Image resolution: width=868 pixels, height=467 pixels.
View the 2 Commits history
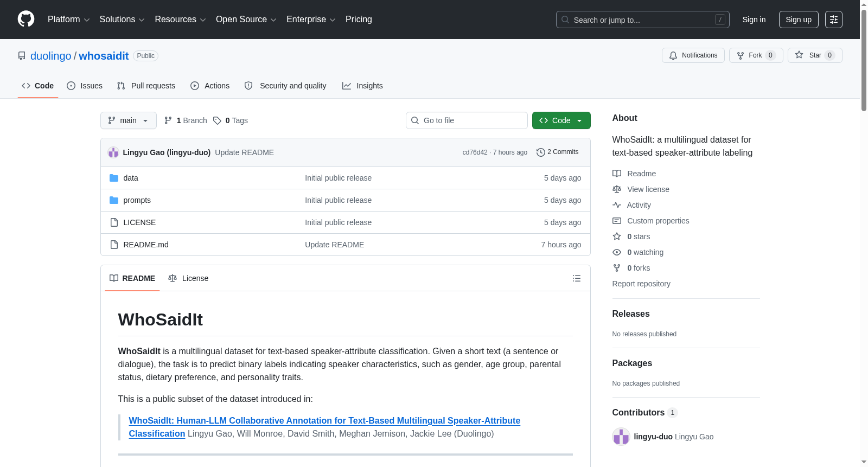pos(558,152)
